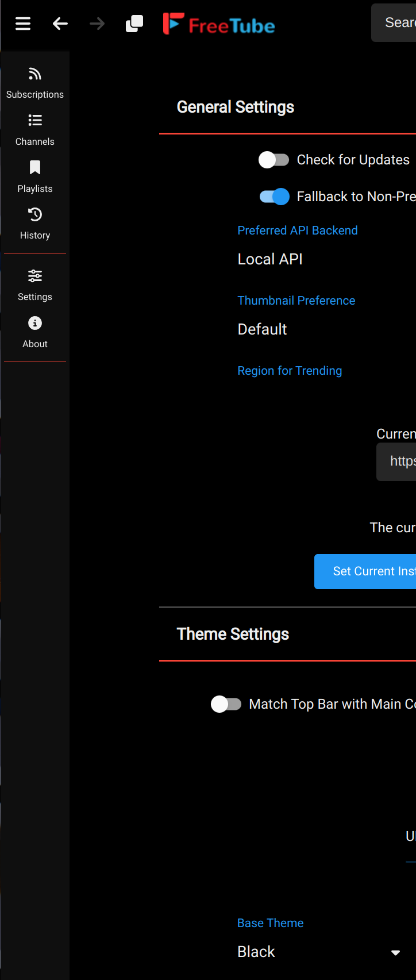Open the Preferred API Backend dropdown
Image resolution: width=416 pixels, height=980 pixels.
[x=270, y=259]
